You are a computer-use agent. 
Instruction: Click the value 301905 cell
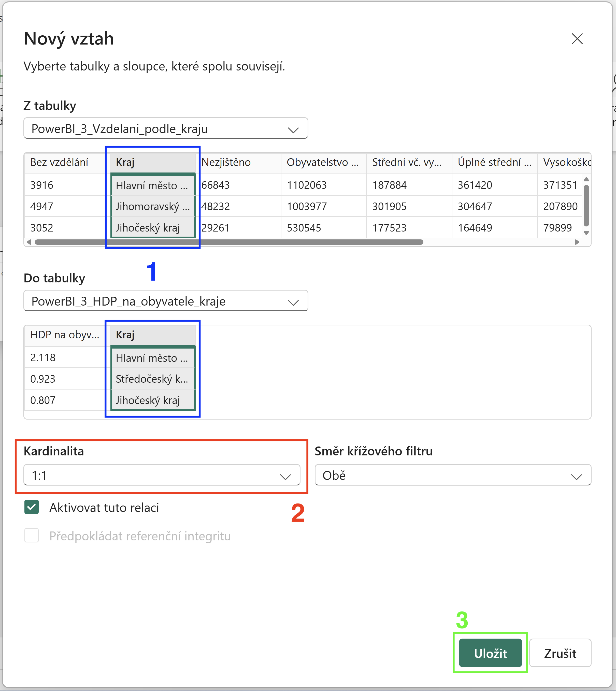tap(409, 206)
